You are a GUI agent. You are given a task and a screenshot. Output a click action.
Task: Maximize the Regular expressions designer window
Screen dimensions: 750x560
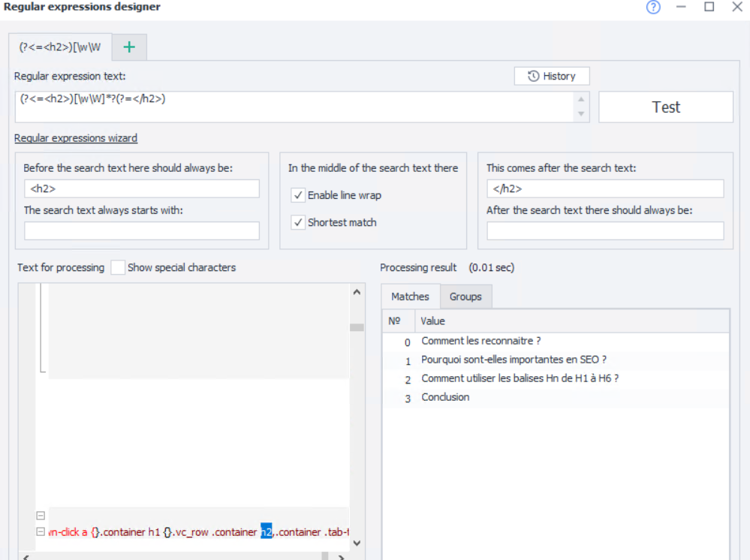[x=709, y=7]
